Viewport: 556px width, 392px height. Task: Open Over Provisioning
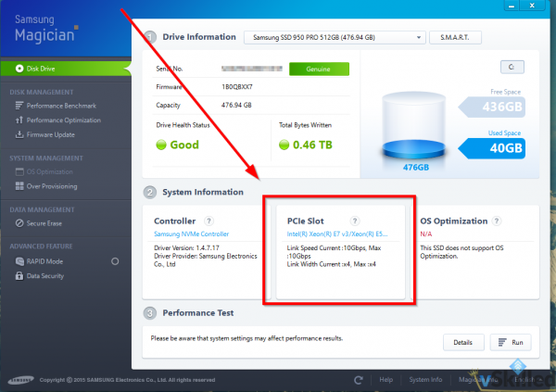(x=52, y=186)
